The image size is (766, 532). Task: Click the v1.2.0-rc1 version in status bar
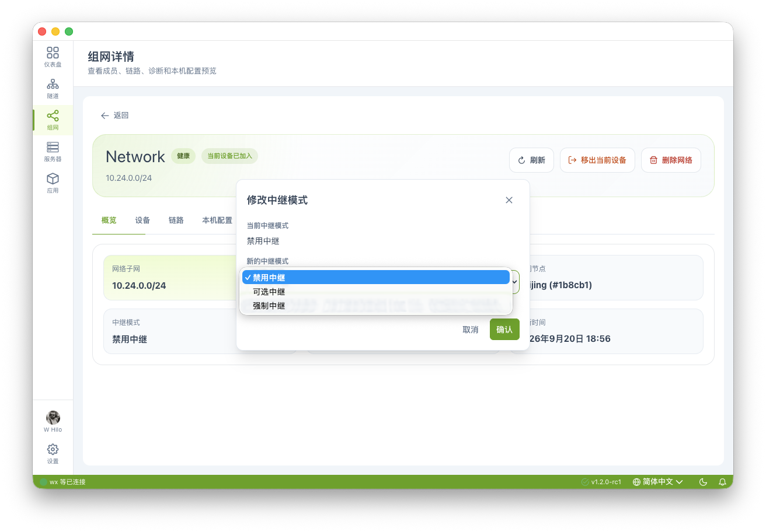tap(601, 482)
